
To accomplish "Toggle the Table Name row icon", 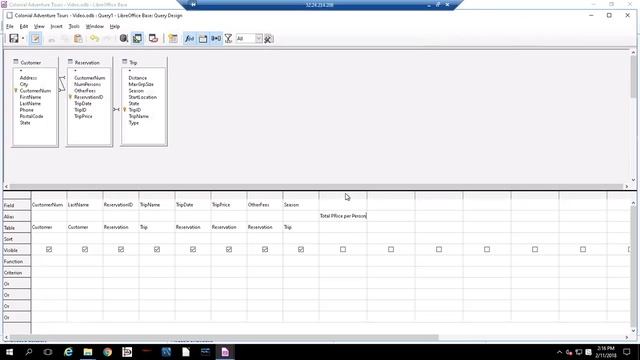I will pos(203,38).
